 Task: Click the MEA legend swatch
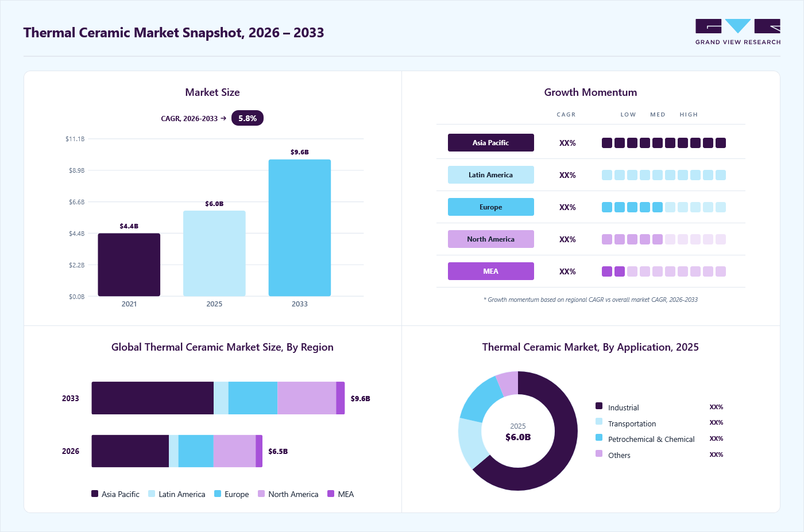click(x=331, y=494)
